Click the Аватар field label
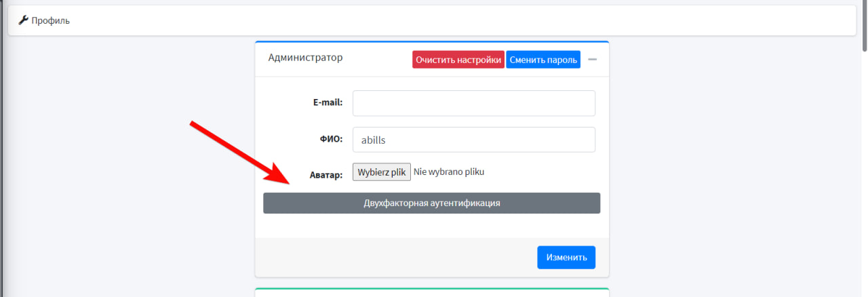Viewport: 868px width, 297px height. coord(325,174)
